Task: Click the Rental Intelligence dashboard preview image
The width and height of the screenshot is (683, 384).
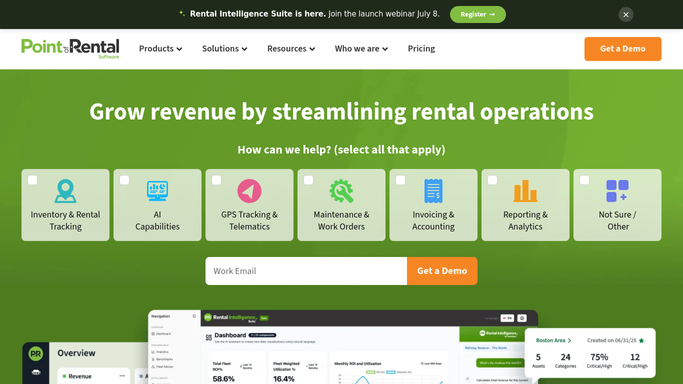Action: pyautogui.click(x=342, y=347)
